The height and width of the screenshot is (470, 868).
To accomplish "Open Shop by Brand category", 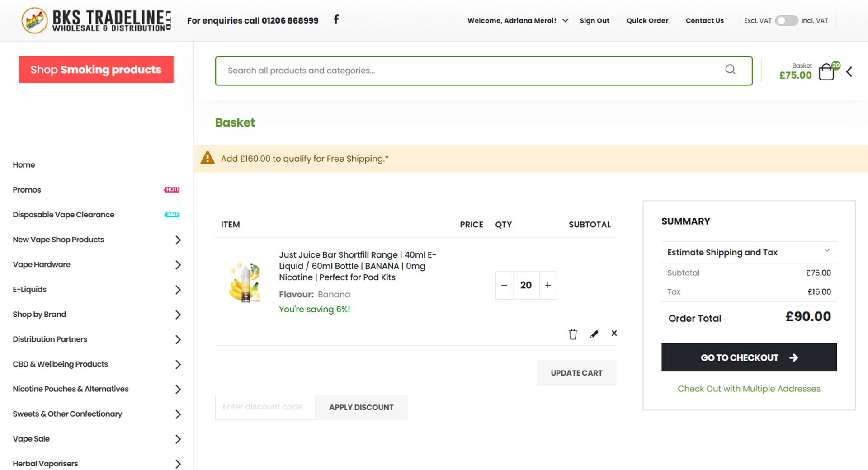I will (39, 314).
